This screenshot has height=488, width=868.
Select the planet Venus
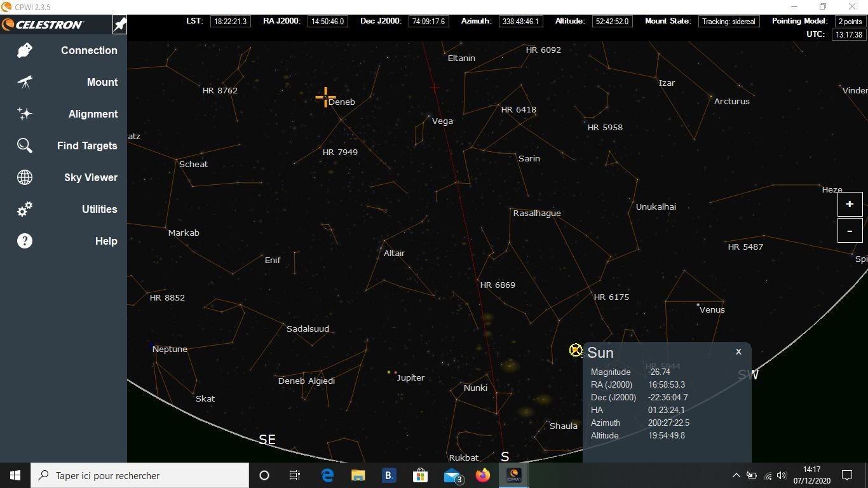tap(712, 309)
